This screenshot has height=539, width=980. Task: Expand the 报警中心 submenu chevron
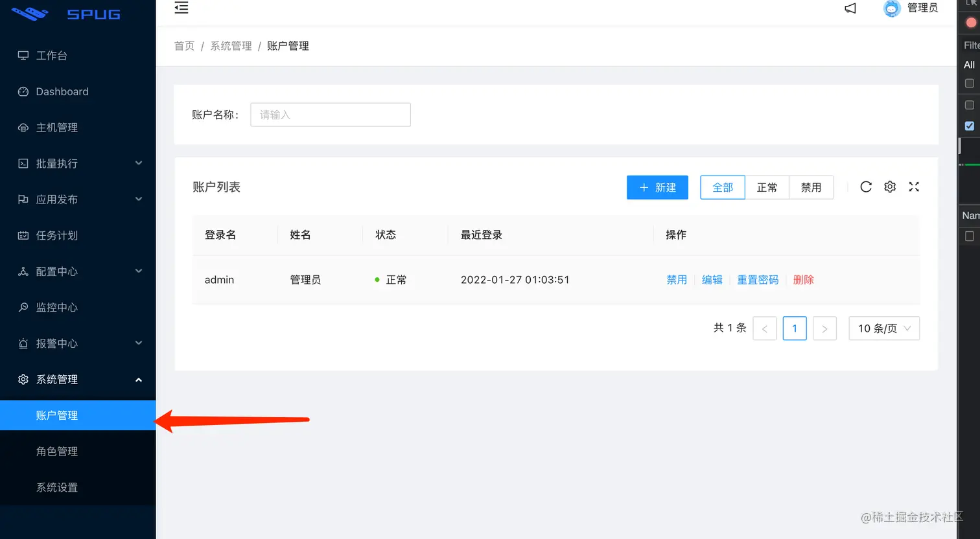coord(139,343)
